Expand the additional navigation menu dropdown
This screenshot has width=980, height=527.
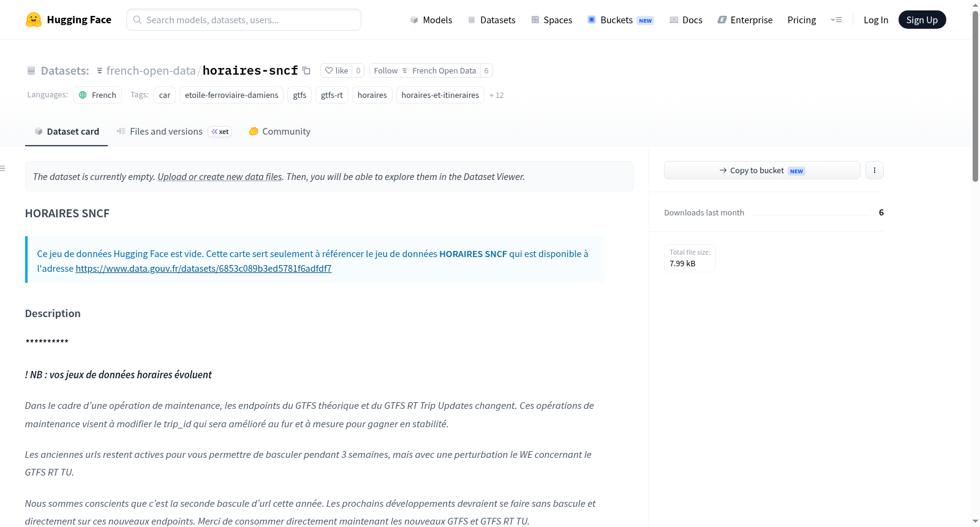[x=836, y=20]
